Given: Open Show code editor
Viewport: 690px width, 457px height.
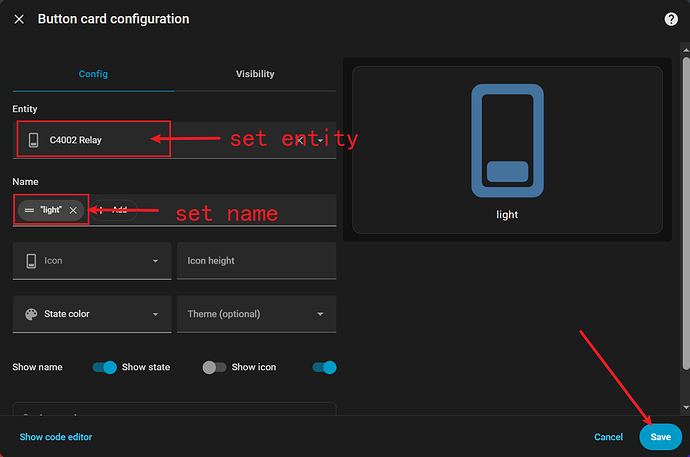Looking at the screenshot, I should [56, 437].
